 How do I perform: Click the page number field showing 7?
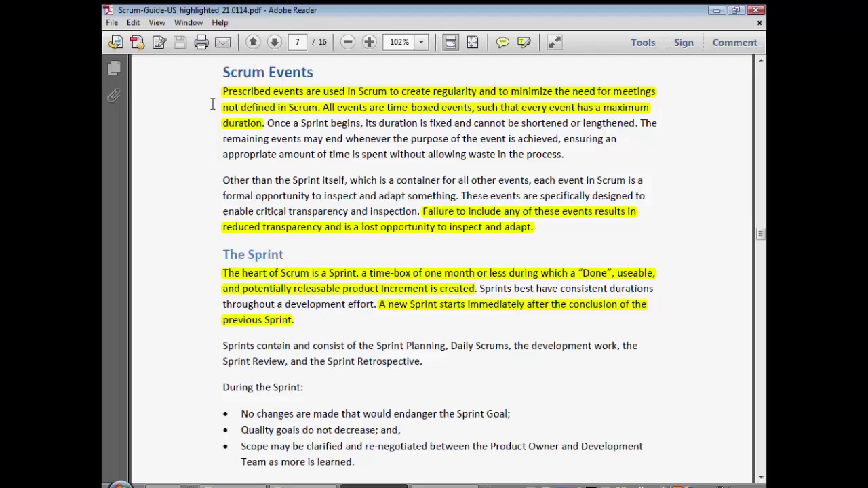tap(297, 42)
